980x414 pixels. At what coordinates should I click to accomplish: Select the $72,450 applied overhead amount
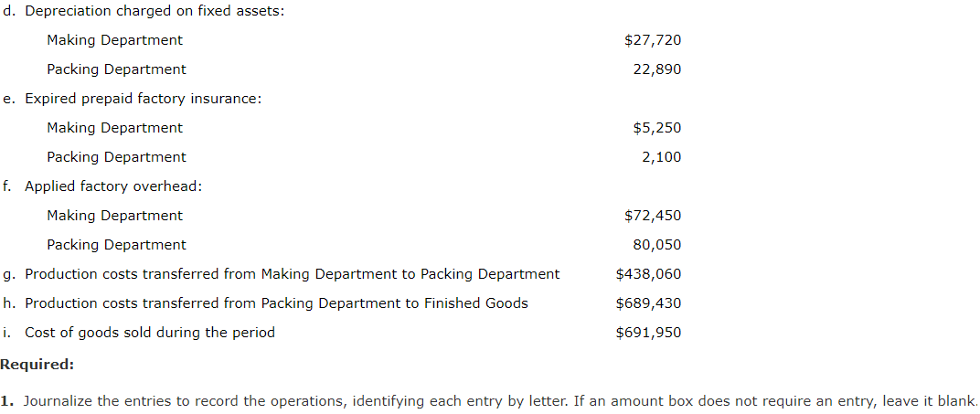(653, 216)
